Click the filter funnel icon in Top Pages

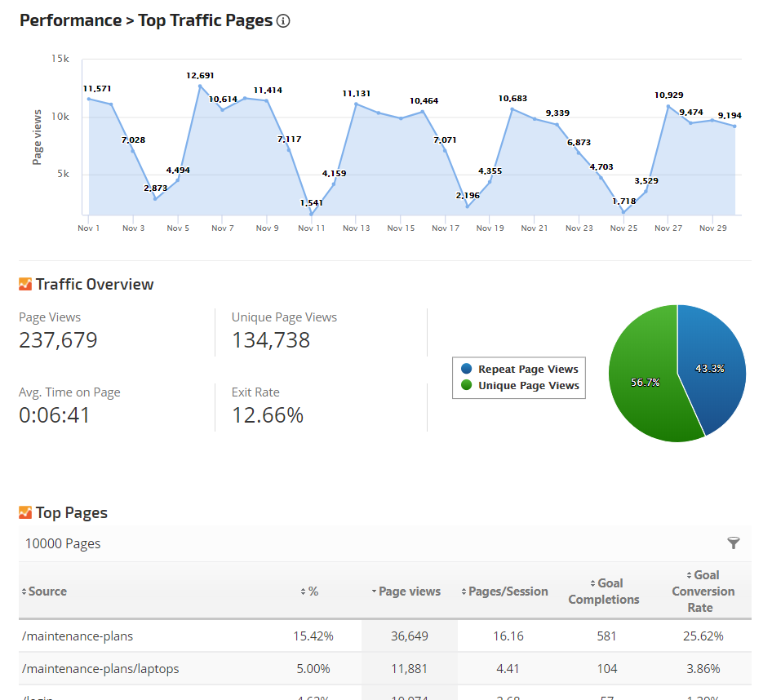pos(734,543)
